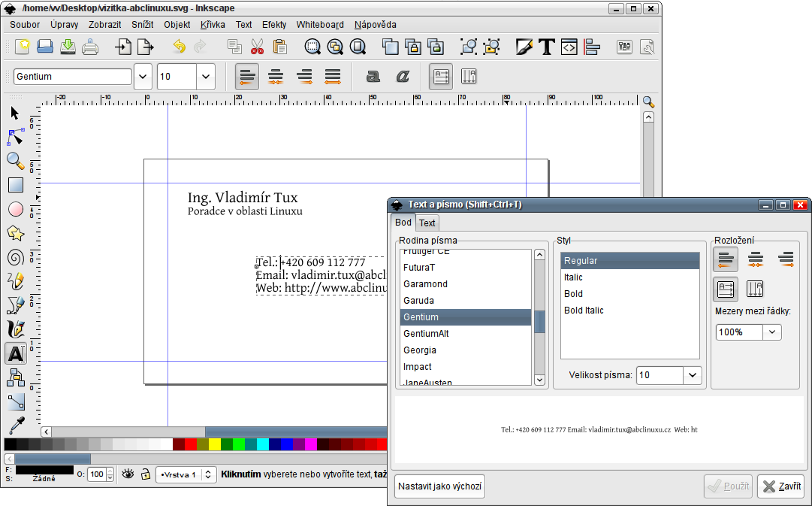Select Bold Italic in style list
The width and height of the screenshot is (812, 506).
(x=629, y=311)
